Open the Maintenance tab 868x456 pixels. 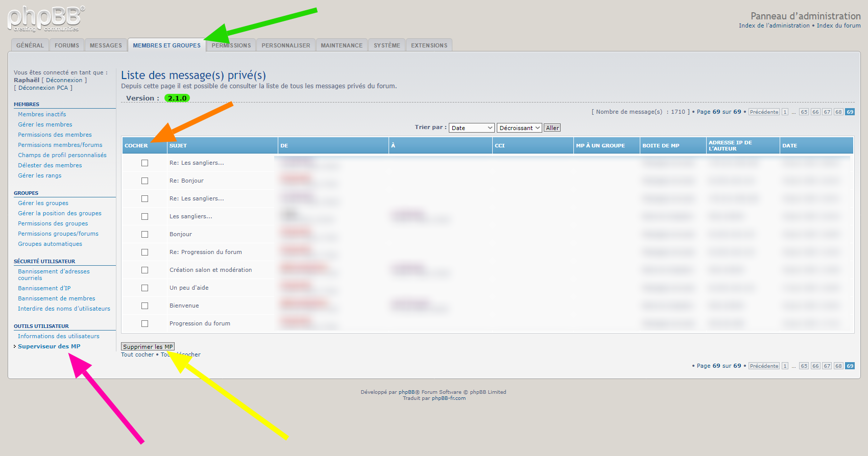pyautogui.click(x=341, y=45)
